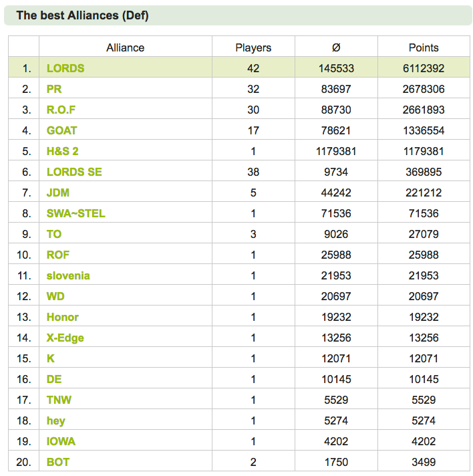This screenshot has height=476, width=473.
Task: Open the PR alliance page
Action: tap(54, 89)
